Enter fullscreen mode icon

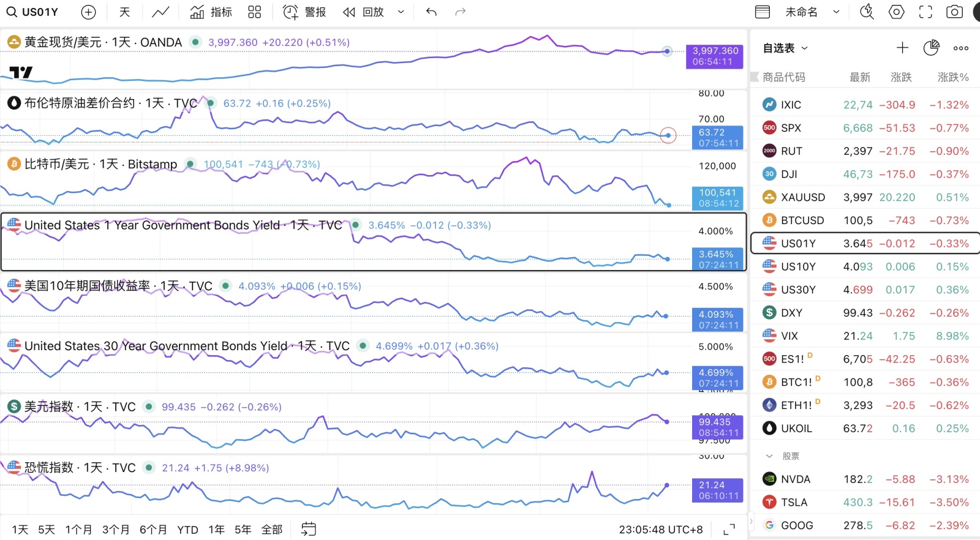click(925, 12)
